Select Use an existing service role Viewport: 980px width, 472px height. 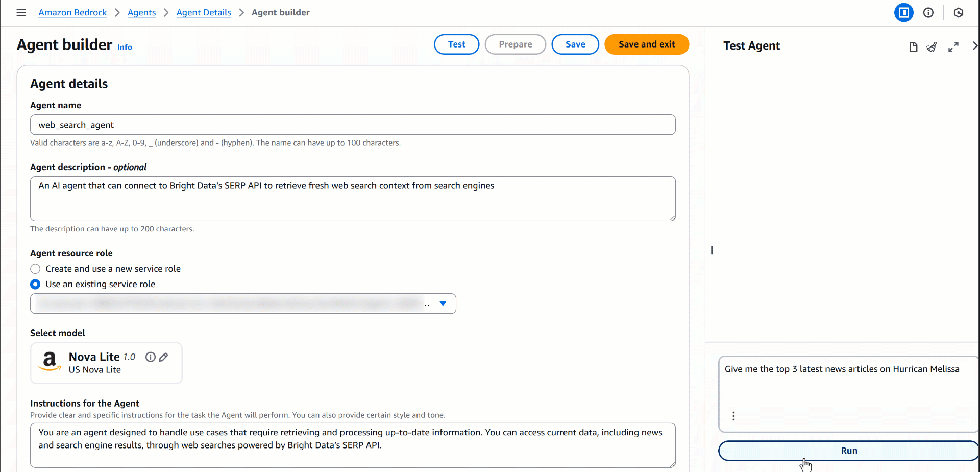[35, 284]
